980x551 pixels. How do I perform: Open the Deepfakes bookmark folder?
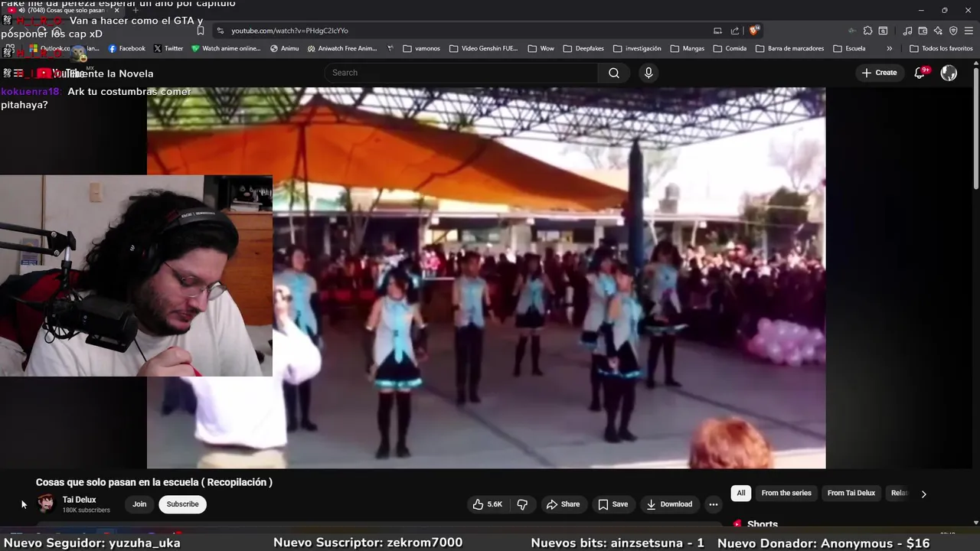583,48
